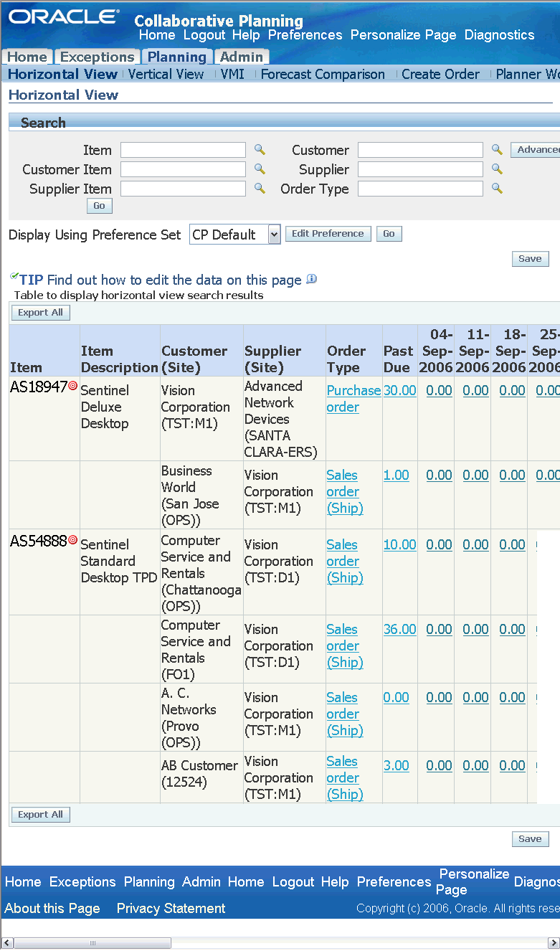Click the TIP edit data link
The image size is (560, 951).
pyautogui.click(x=174, y=280)
